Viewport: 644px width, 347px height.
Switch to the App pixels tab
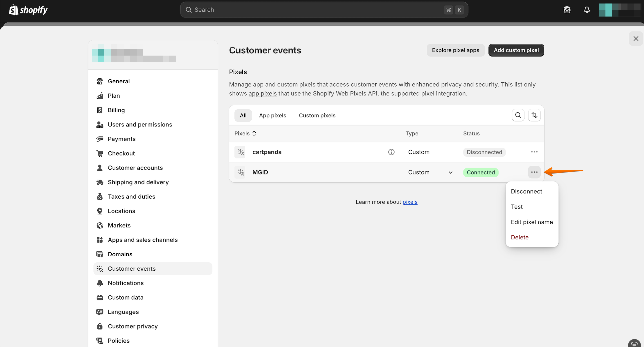[272, 115]
